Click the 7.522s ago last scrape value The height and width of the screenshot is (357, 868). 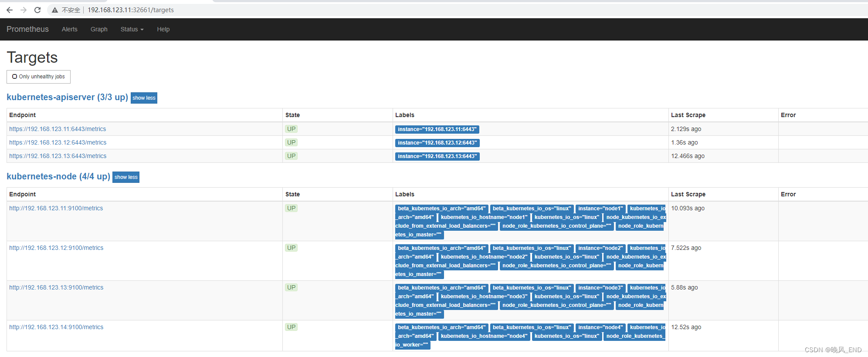pyautogui.click(x=686, y=248)
